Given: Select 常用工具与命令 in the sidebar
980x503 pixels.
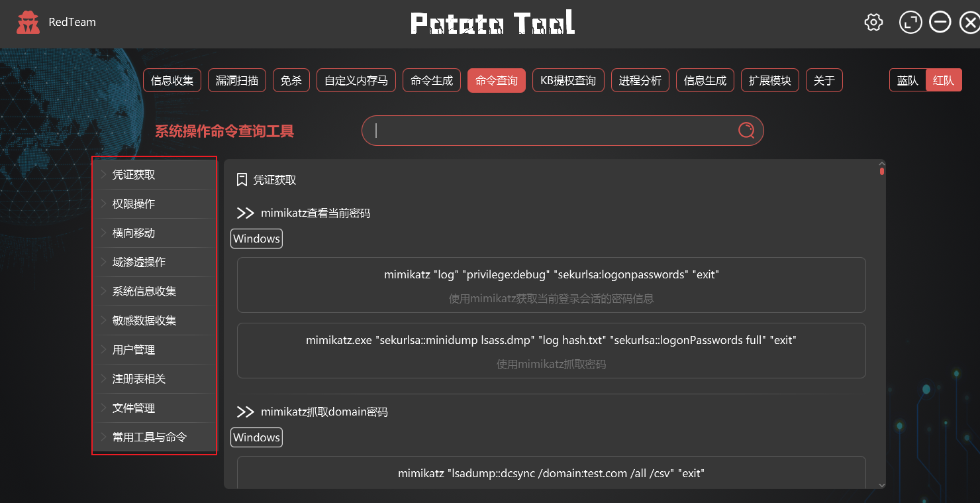Looking at the screenshot, I should [x=154, y=437].
